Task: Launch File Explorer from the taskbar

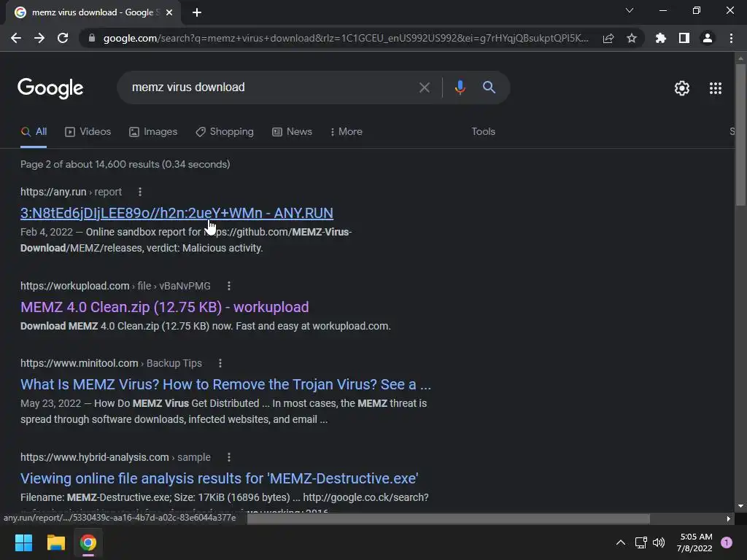Action: (55, 542)
